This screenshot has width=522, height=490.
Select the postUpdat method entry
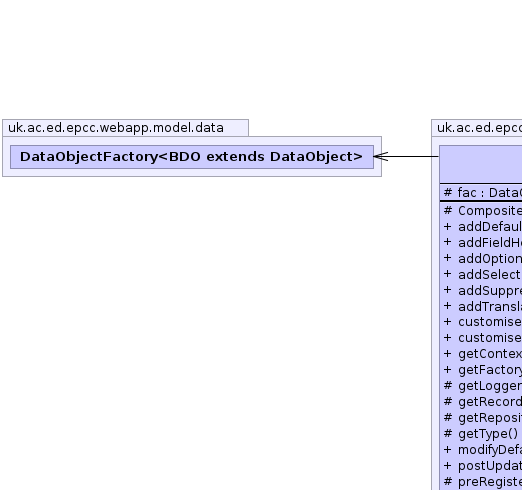coord(482,466)
